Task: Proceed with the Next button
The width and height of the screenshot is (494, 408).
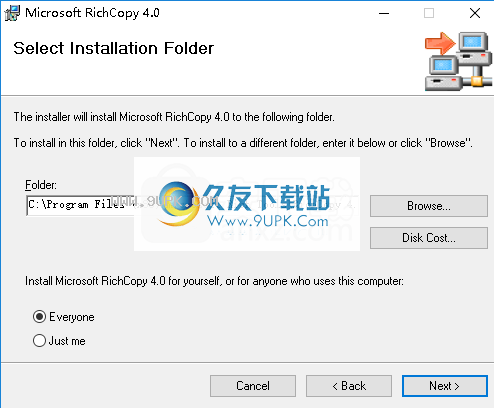Action: click(445, 386)
